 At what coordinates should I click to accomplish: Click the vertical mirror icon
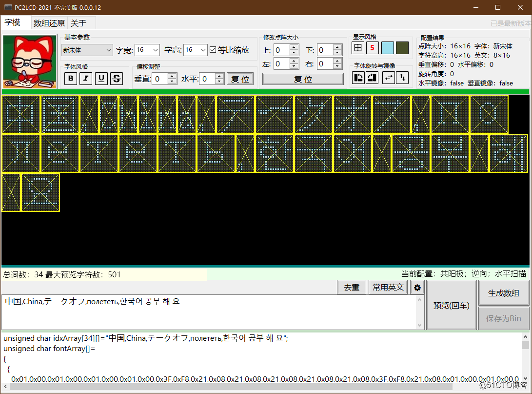[x=402, y=78]
